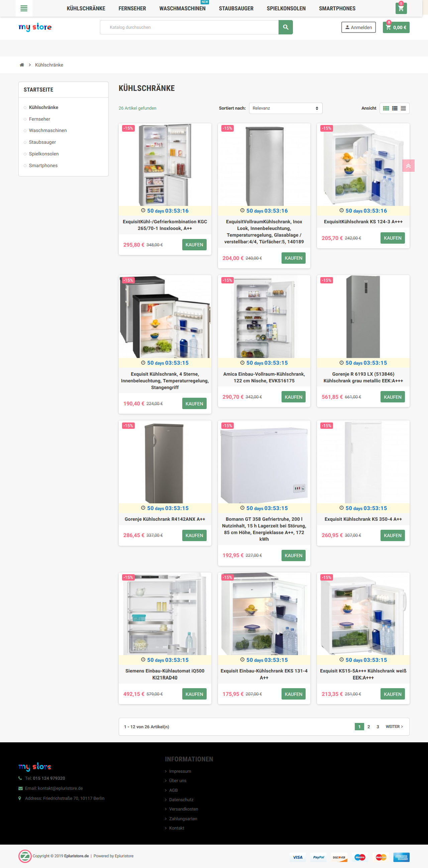428x868 pixels.
Task: Open the 0,00 € cart dropdown
Action: click(x=396, y=28)
